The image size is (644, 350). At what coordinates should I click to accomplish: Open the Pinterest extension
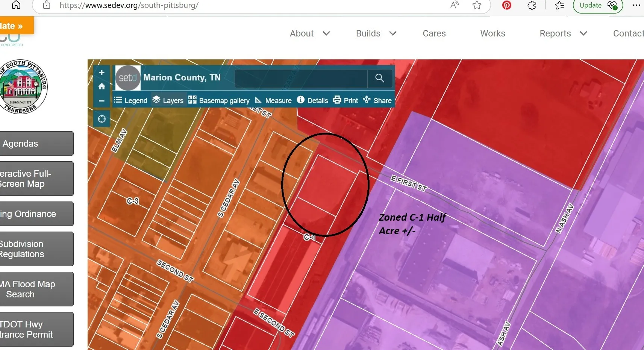click(507, 5)
